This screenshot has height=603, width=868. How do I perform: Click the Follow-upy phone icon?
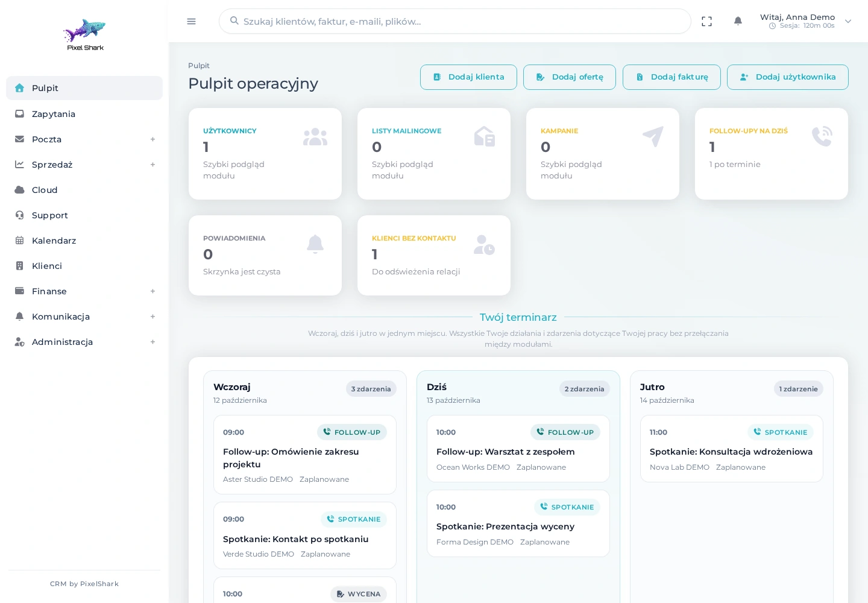tap(822, 136)
